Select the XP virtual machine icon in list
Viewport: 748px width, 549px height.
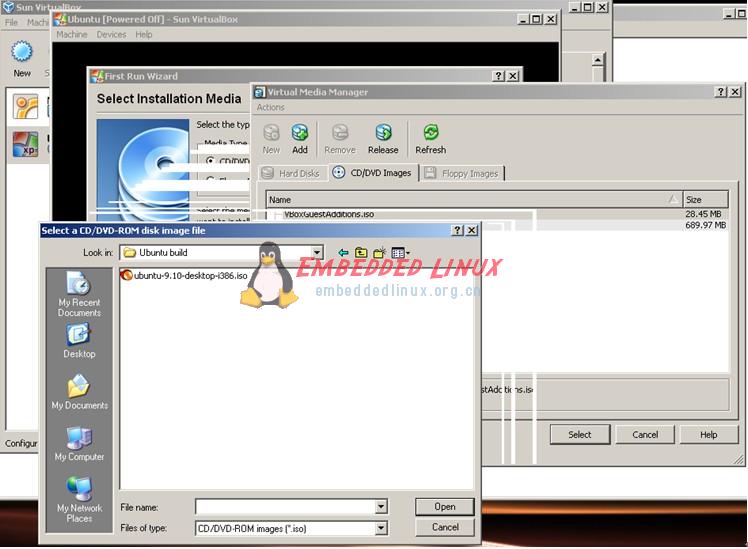(25, 145)
